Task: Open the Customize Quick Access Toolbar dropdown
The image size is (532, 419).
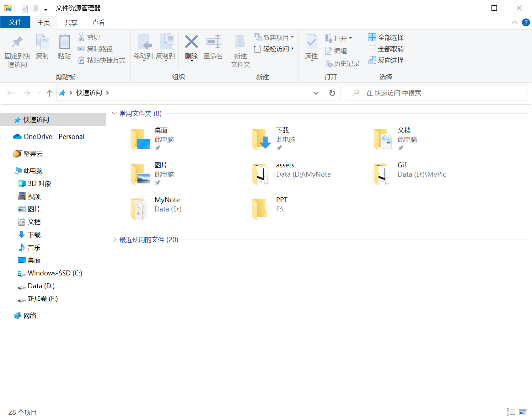Action: coord(45,9)
